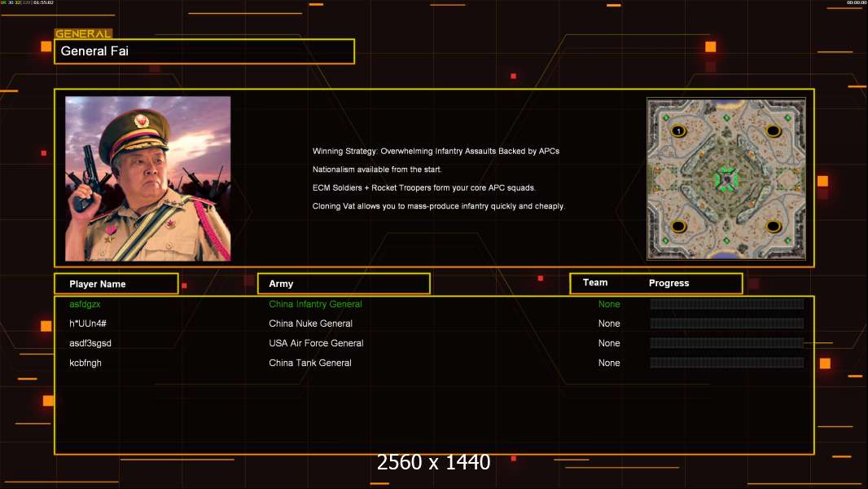Select the top-right start position on minimap
The height and width of the screenshot is (489, 868).
tap(773, 130)
